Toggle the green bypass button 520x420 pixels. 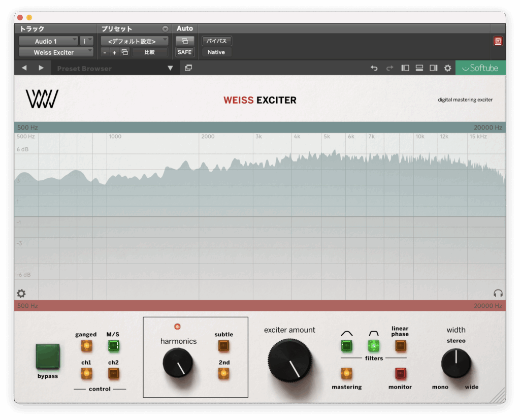pyautogui.click(x=48, y=357)
